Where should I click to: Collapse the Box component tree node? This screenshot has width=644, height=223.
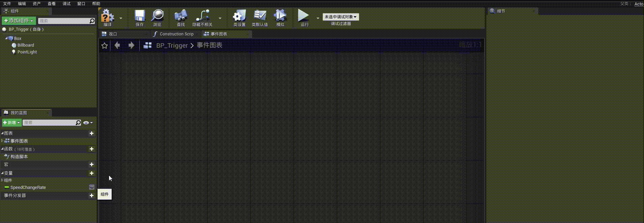[6, 38]
